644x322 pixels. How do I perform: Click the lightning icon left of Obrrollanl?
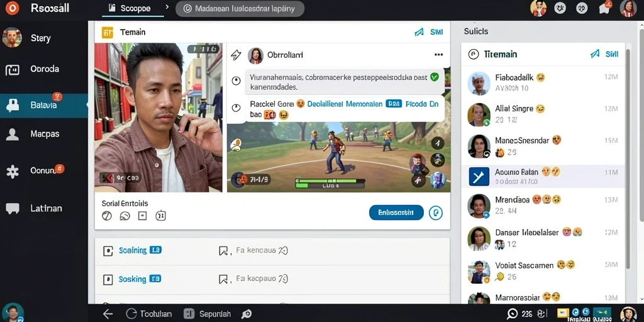tap(236, 55)
